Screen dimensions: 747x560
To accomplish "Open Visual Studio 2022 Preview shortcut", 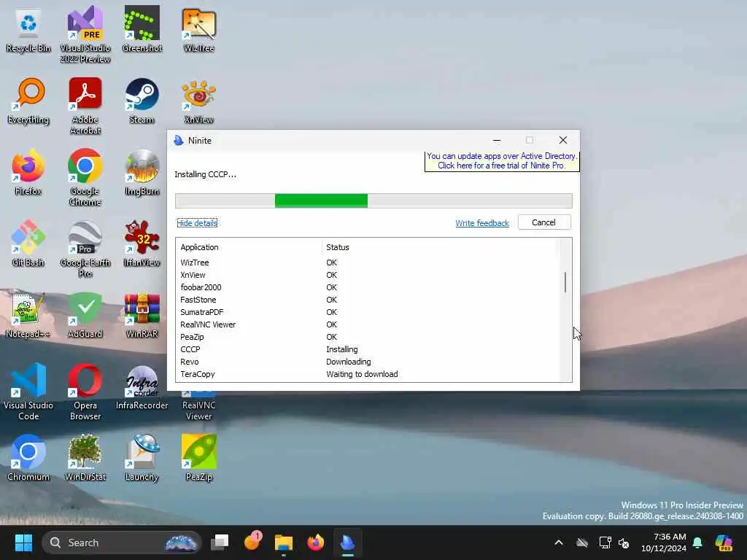I will point(85,34).
